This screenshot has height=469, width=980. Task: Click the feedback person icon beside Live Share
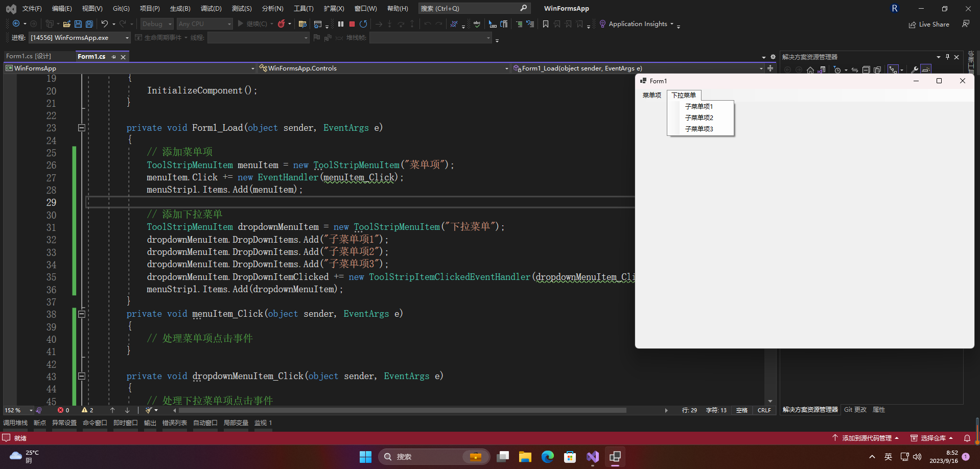click(x=966, y=24)
